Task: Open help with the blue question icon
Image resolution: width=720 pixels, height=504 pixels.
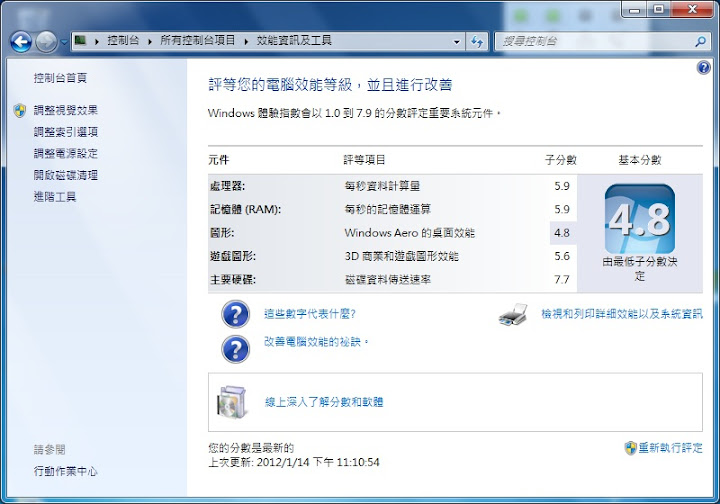Action: pyautogui.click(x=703, y=68)
